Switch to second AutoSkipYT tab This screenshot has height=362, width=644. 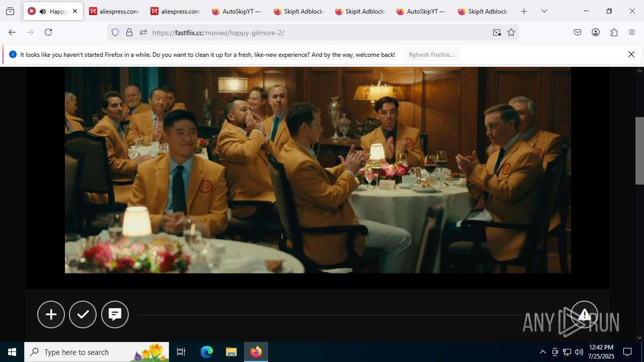click(421, 11)
